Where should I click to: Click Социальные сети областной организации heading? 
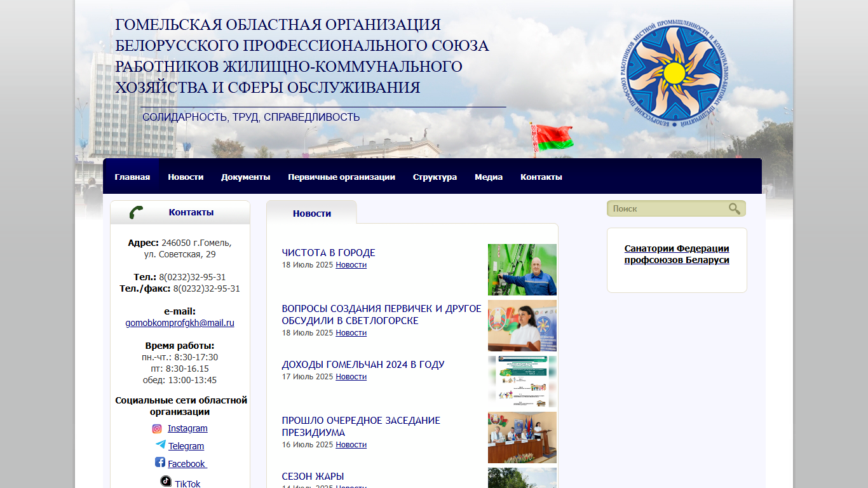[x=181, y=406]
